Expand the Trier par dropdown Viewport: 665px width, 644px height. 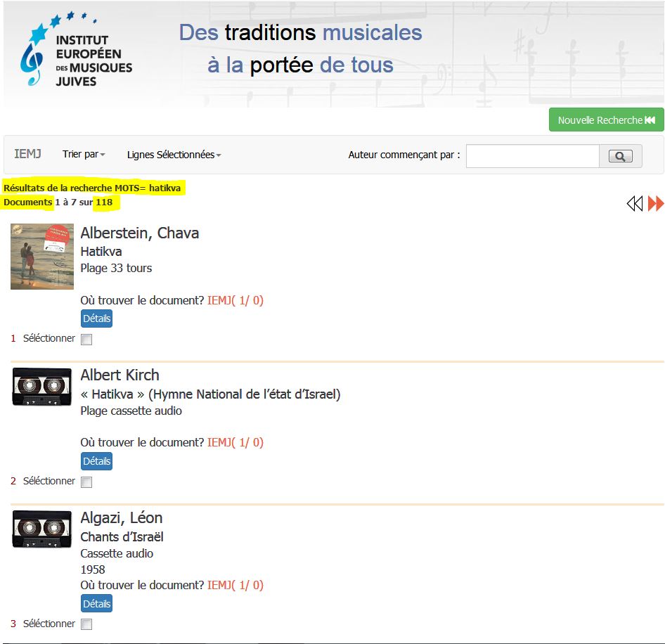pyautogui.click(x=84, y=155)
